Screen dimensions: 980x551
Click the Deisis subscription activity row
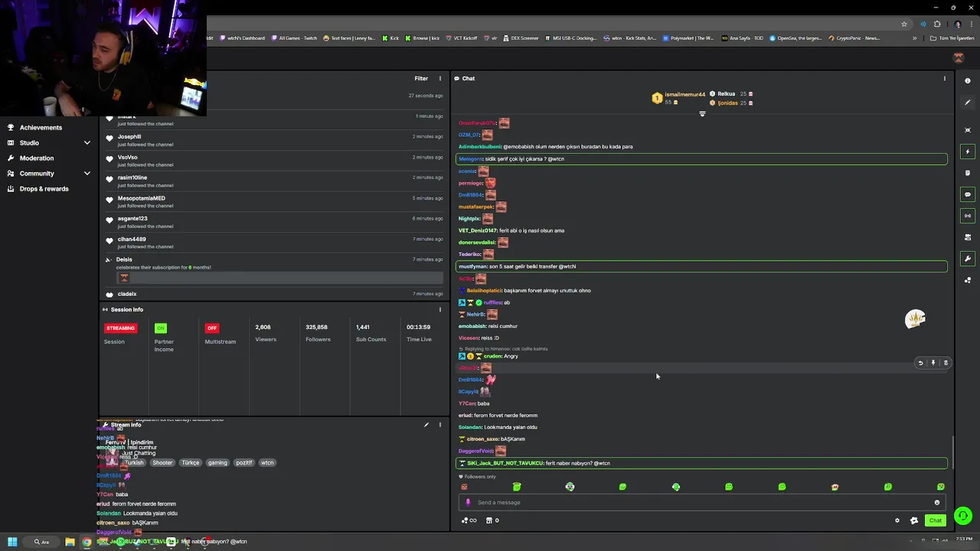click(x=274, y=270)
